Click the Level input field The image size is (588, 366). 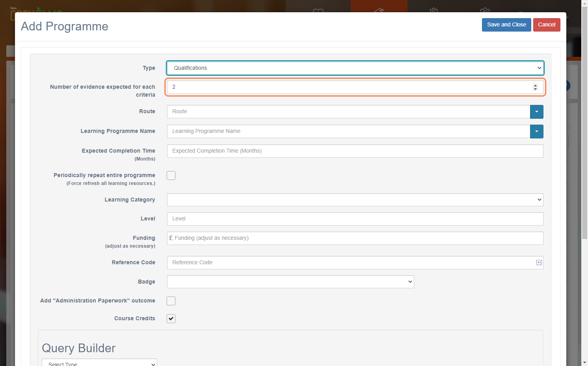[355, 219]
